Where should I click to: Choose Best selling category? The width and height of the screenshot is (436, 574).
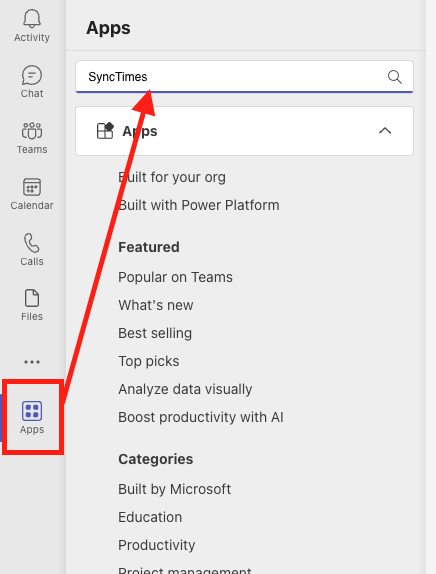coord(155,333)
